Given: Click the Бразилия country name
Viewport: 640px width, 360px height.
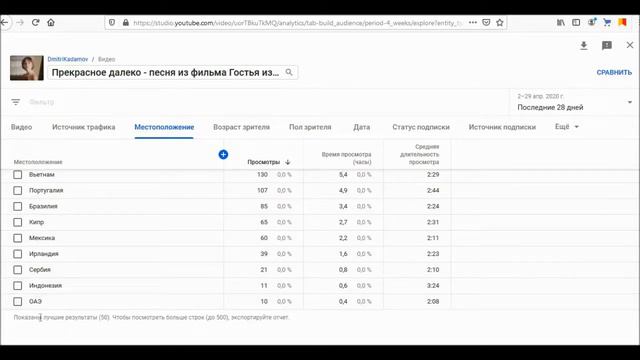Looking at the screenshot, I should tap(43, 207).
